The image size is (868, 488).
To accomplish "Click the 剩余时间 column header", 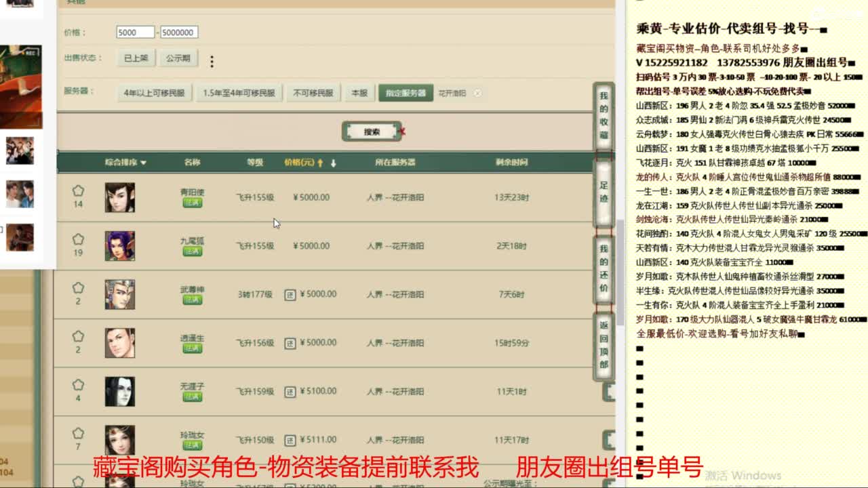I will [511, 163].
